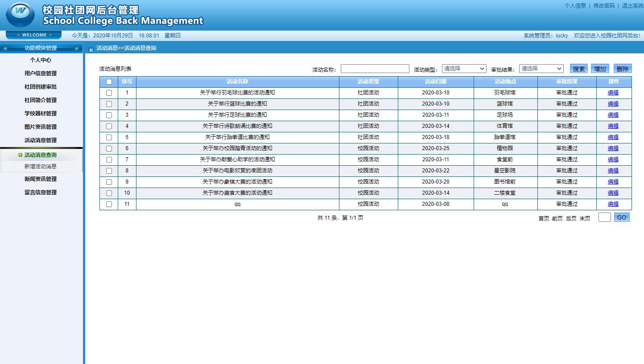Click the 退出系统 link at top right
The width and height of the screenshot is (644, 364).
click(632, 6)
